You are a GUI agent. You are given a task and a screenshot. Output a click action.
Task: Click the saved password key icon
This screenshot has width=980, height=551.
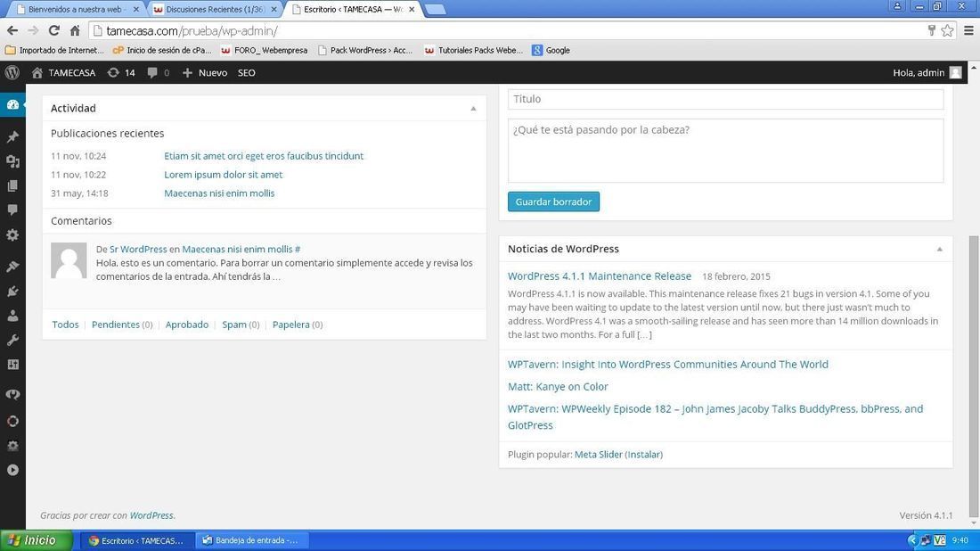pyautogui.click(x=931, y=30)
